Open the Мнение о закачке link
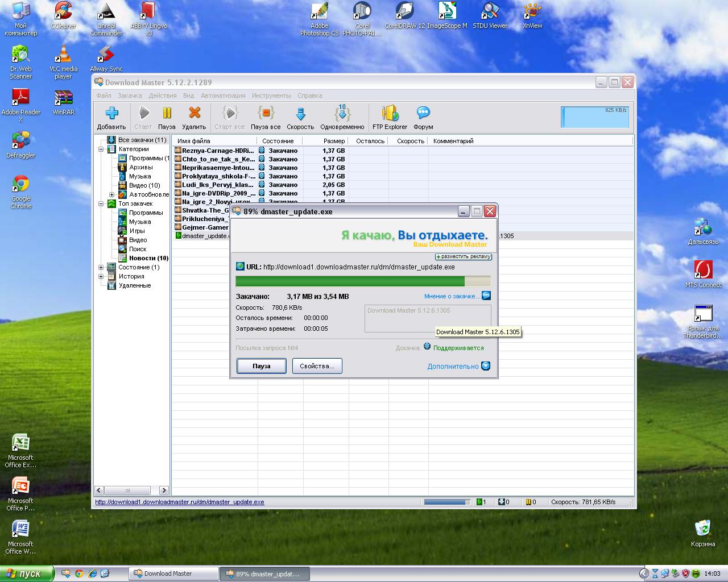728x582 pixels. pos(452,296)
